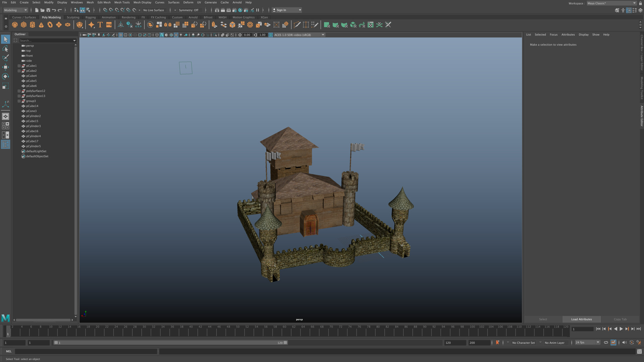This screenshot has width=644, height=362.
Task: Enable the grid display toggle in the viewport bar
Action: (x=121, y=35)
